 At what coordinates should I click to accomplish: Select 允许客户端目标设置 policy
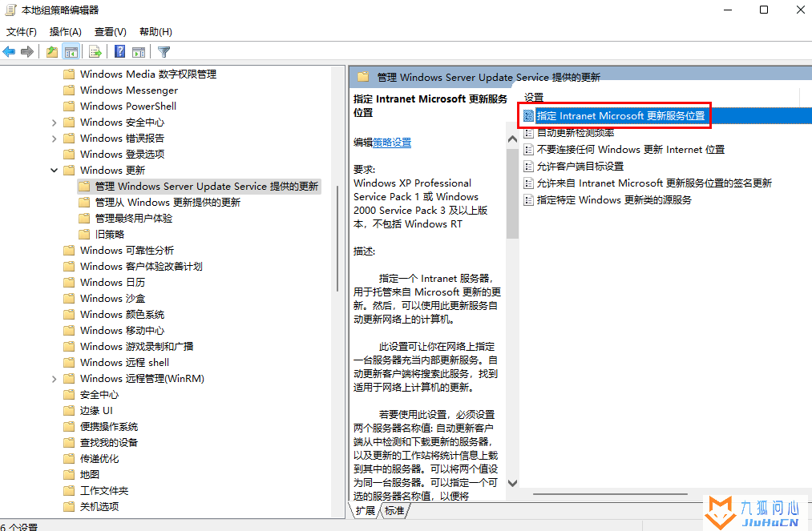coord(580,166)
